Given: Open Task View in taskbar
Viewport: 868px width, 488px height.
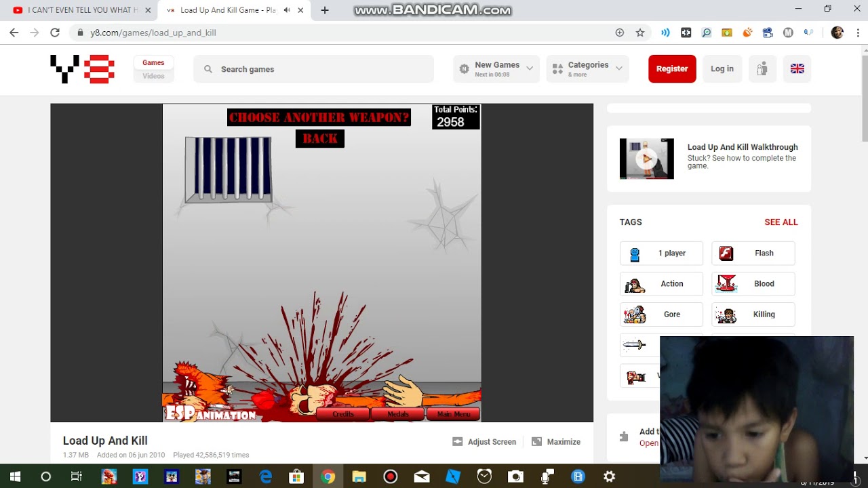Looking at the screenshot, I should (x=77, y=476).
